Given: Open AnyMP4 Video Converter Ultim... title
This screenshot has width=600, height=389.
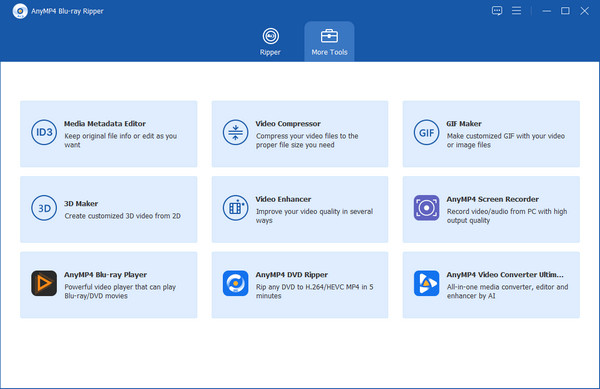Looking at the screenshot, I should 505,275.
